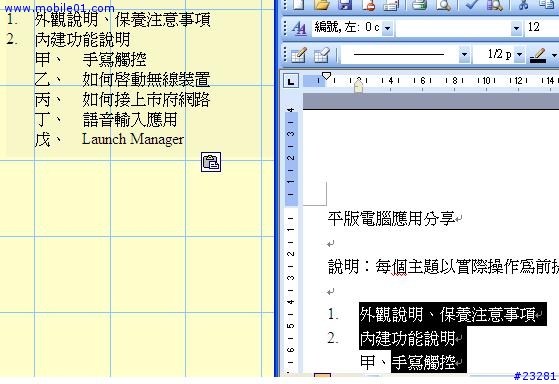559x384 pixels.
Task: Click 手寫觸控 in the left sheet
Action: (x=114, y=60)
